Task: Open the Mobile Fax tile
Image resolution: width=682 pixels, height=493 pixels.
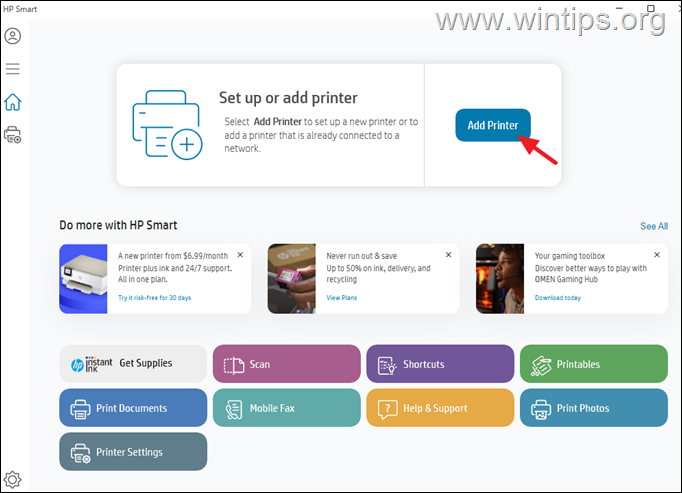Action: click(x=287, y=408)
